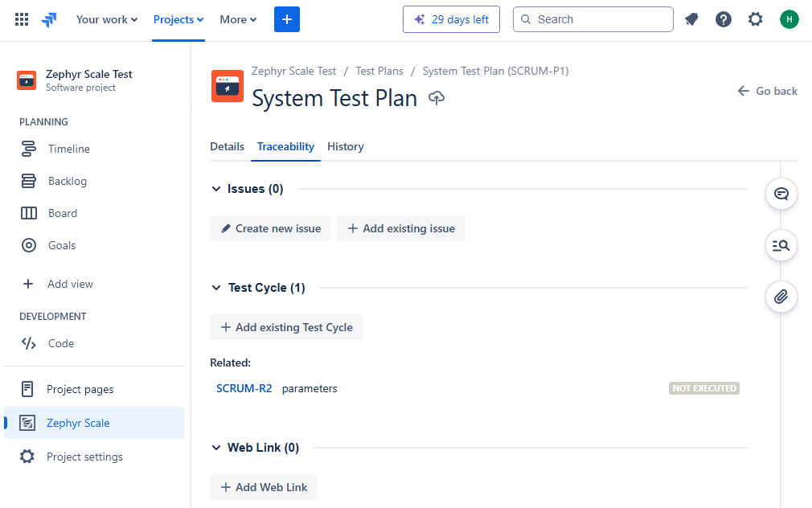
Task: Collapse the Issues (0) section
Action: tap(216, 189)
